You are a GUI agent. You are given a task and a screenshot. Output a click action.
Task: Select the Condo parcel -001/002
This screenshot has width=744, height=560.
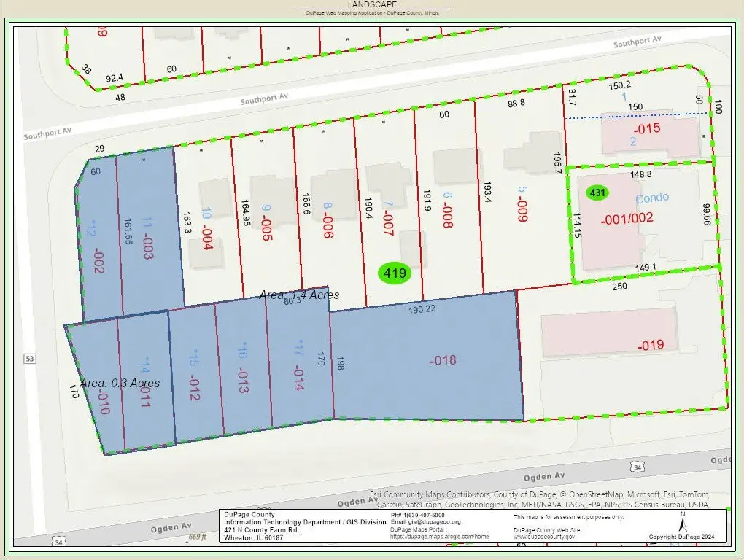(x=626, y=218)
